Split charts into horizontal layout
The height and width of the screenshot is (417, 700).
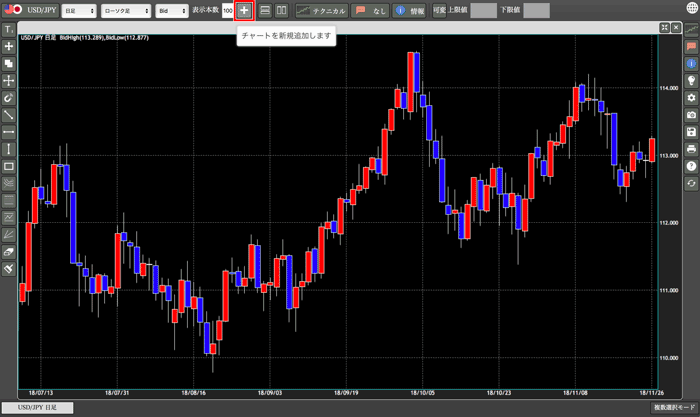point(265,10)
